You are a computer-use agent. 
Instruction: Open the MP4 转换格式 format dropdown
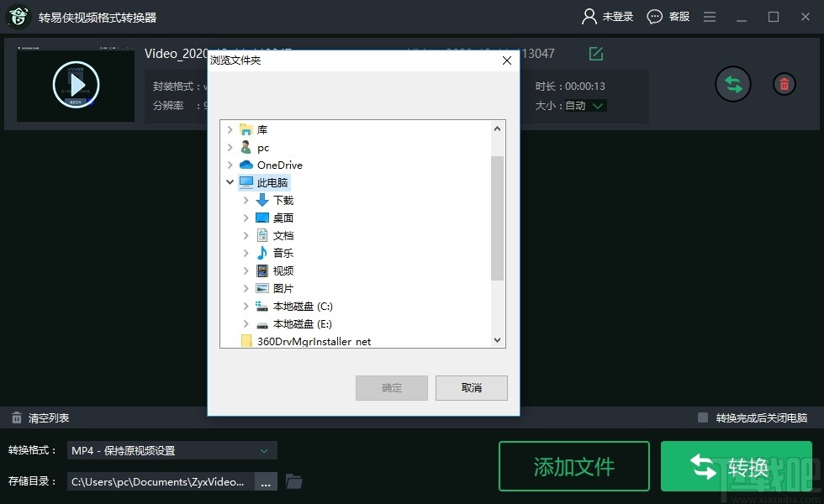point(171,450)
